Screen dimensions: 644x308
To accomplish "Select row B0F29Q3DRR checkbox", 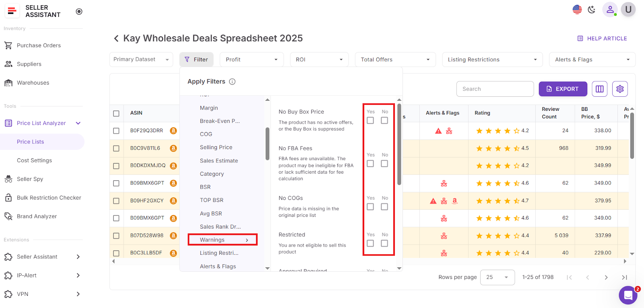I will [x=116, y=131].
